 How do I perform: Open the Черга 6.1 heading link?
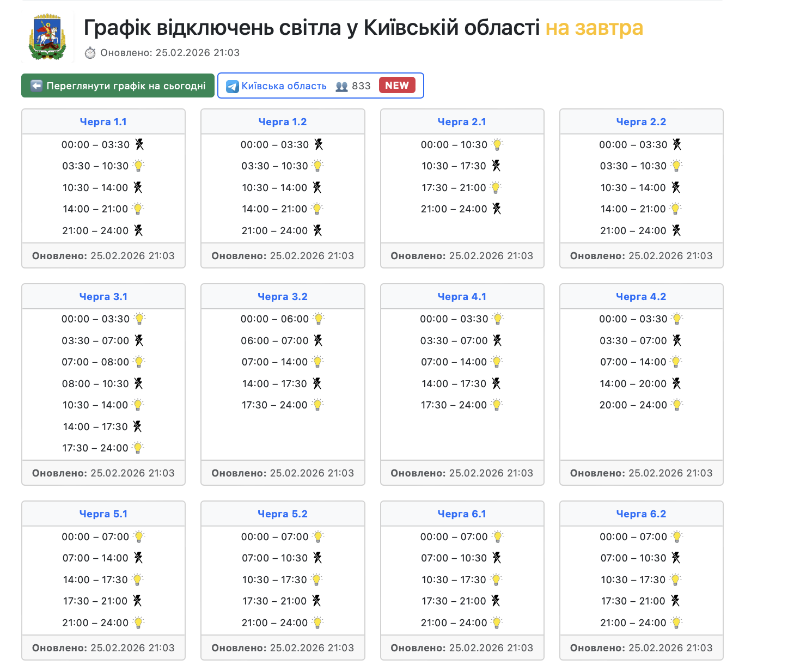click(x=462, y=514)
